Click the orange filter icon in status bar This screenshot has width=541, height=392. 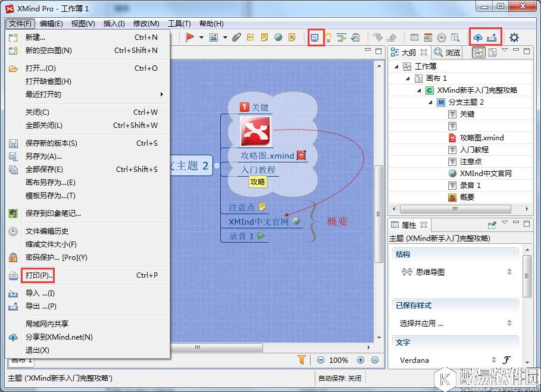pos(302,360)
